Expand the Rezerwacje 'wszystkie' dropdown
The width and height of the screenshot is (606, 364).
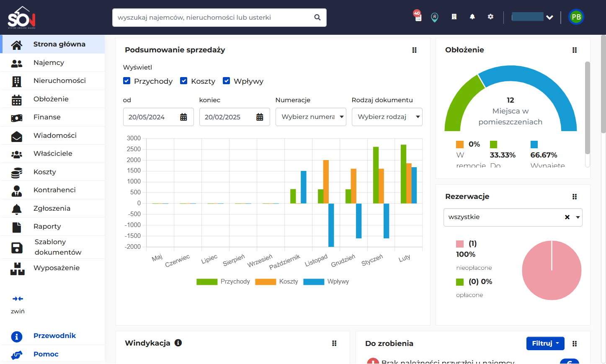(x=578, y=217)
